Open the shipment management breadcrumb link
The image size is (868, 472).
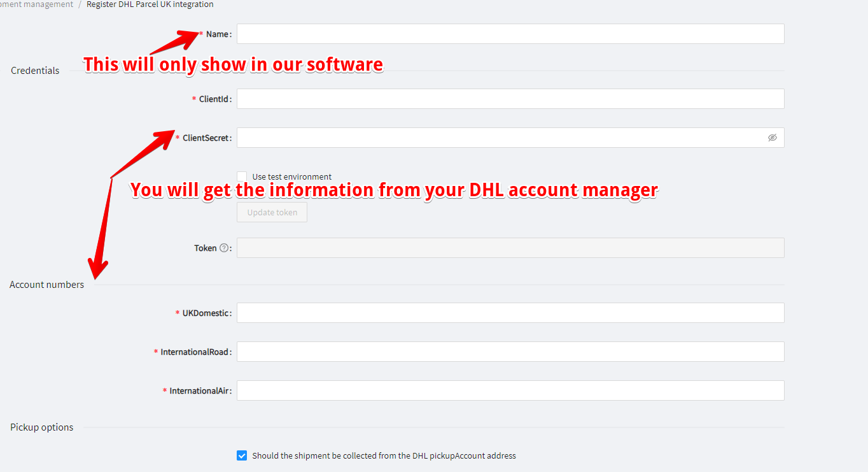click(36, 4)
